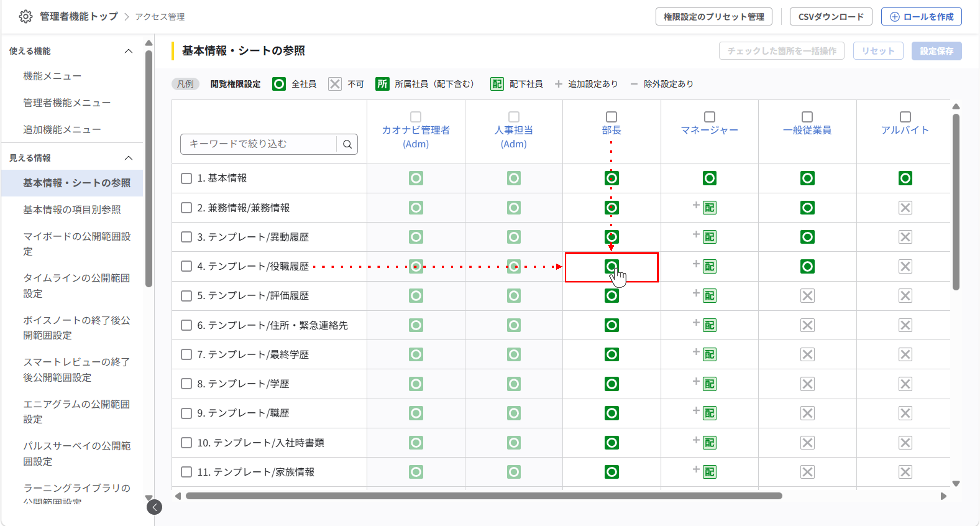980x526 pixels.
Task: Open the 部長 role link in the header
Action: click(611, 130)
